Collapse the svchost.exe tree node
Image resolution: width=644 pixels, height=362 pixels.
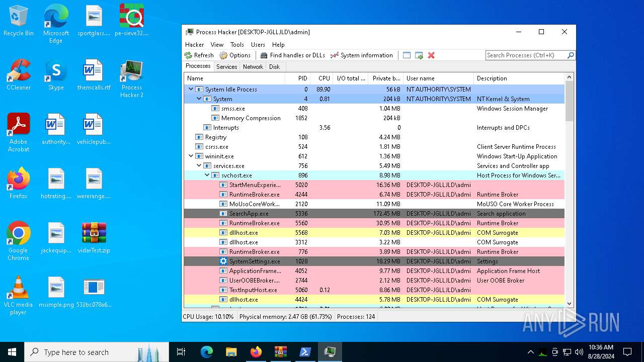(x=207, y=175)
